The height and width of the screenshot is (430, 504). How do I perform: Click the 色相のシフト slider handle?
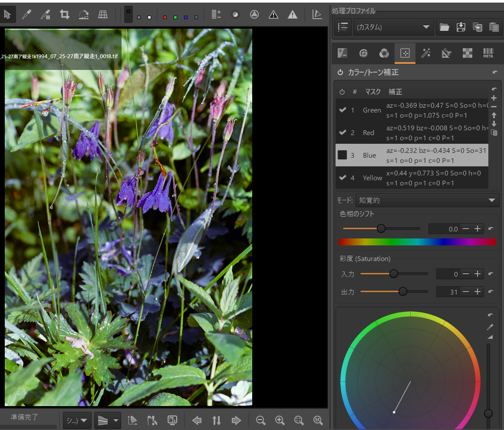(381, 228)
